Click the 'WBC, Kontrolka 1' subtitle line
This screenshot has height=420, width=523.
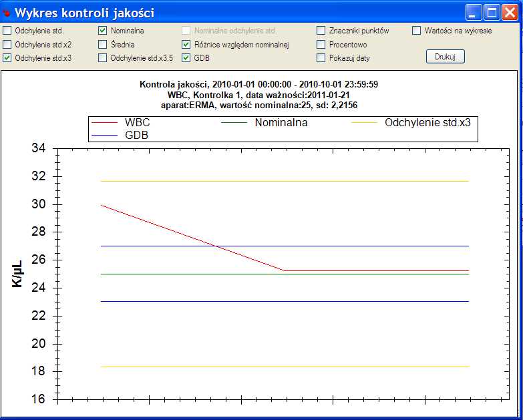pos(259,95)
